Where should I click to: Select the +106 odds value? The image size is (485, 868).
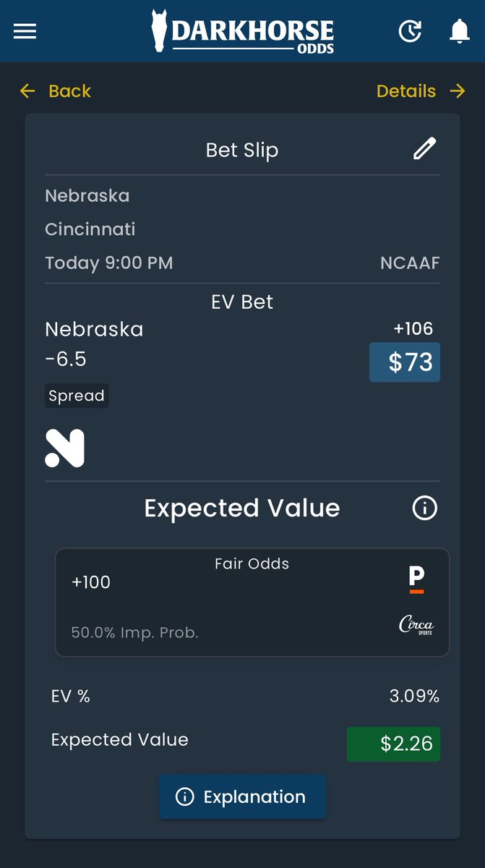[x=413, y=329]
